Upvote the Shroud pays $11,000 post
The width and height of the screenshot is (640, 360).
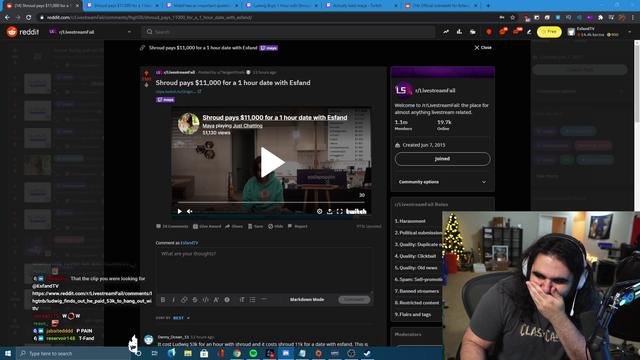146,73
